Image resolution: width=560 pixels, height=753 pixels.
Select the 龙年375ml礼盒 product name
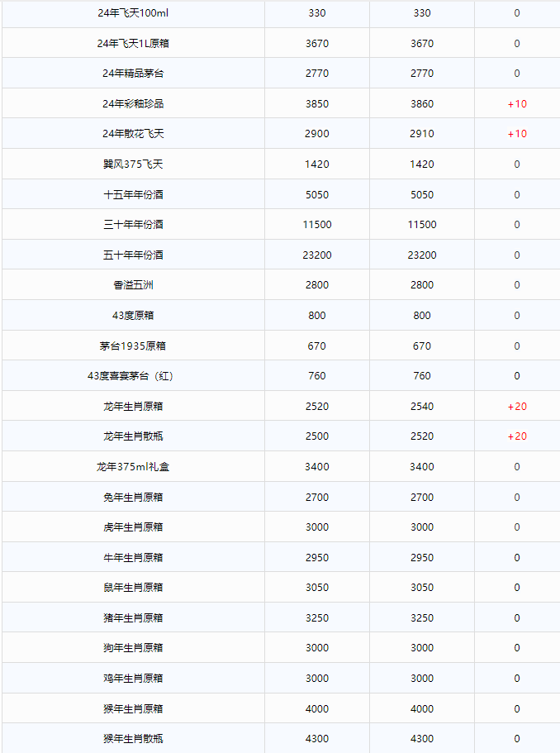(x=133, y=467)
